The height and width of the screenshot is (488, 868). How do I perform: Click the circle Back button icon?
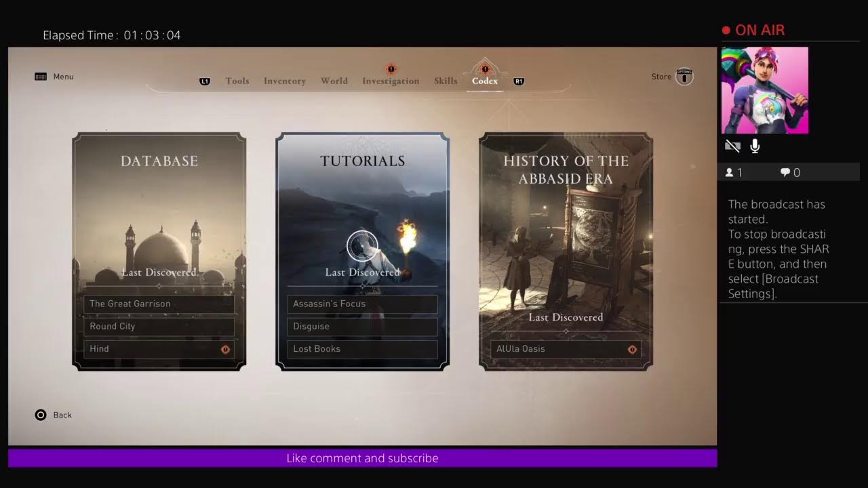point(41,415)
